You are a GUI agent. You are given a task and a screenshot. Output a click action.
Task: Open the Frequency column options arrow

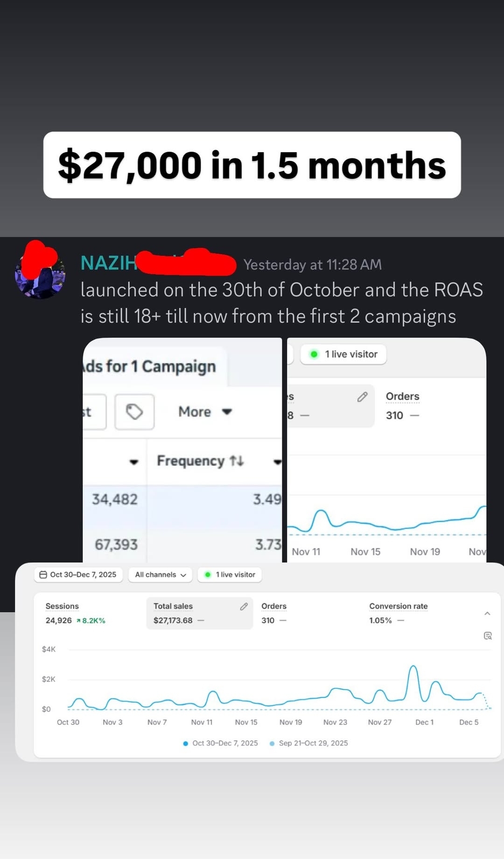(277, 462)
